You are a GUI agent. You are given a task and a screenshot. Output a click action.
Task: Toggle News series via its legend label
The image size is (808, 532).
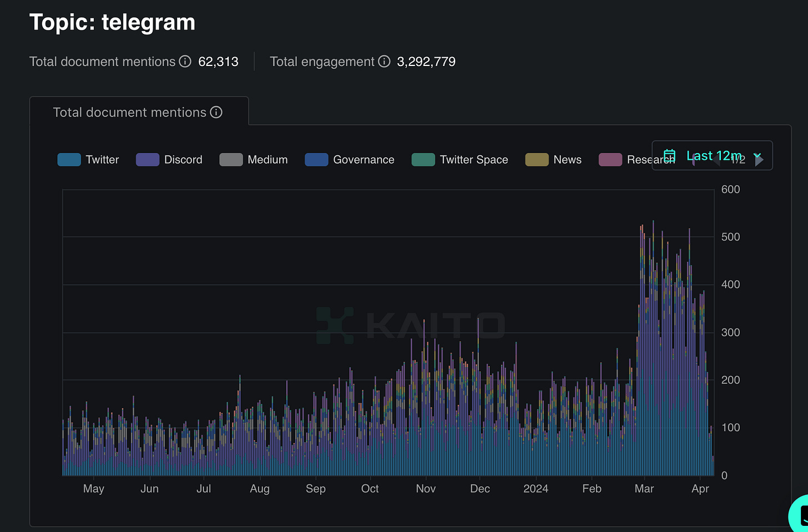567,160
